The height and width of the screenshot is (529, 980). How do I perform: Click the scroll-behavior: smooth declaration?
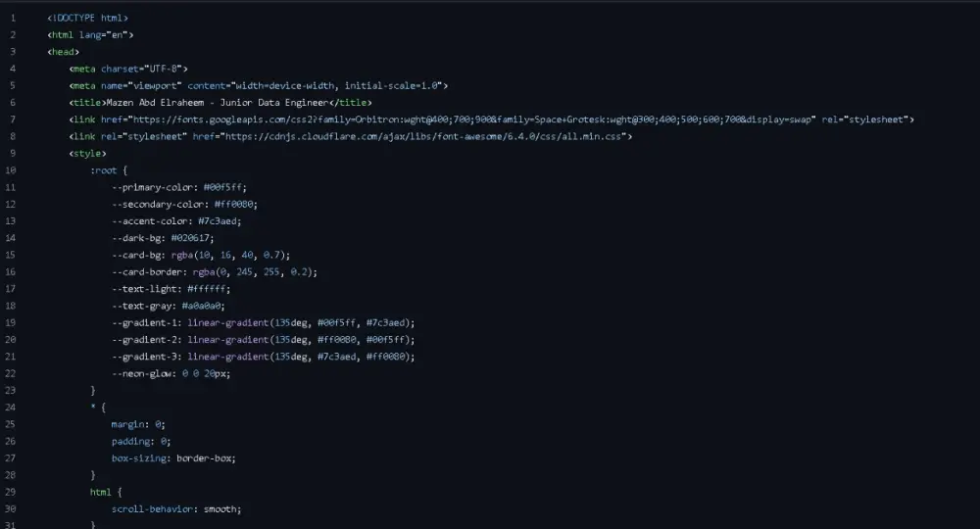(175, 509)
